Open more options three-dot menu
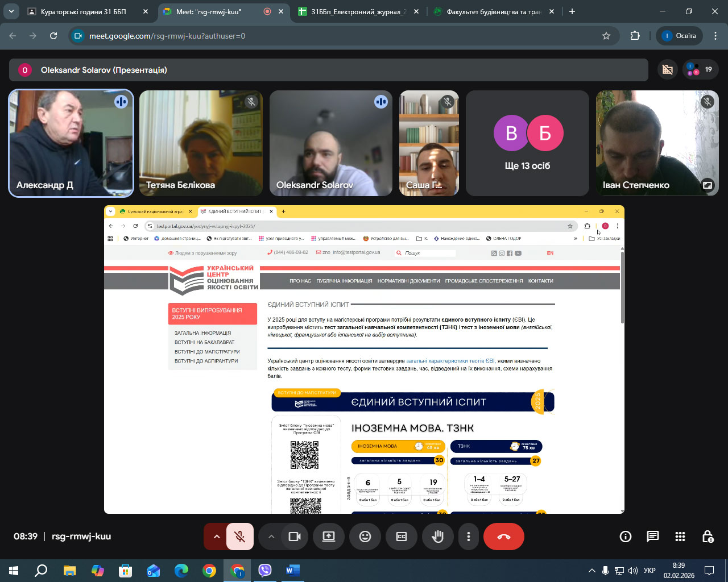 (x=468, y=537)
